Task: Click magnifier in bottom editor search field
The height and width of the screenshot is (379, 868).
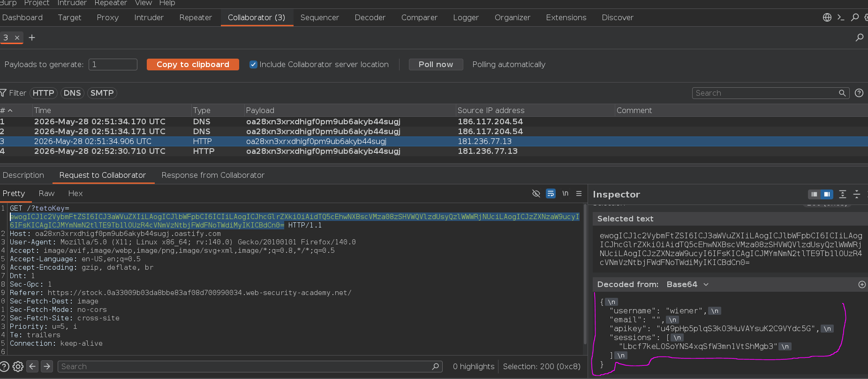Action: pyautogui.click(x=436, y=366)
